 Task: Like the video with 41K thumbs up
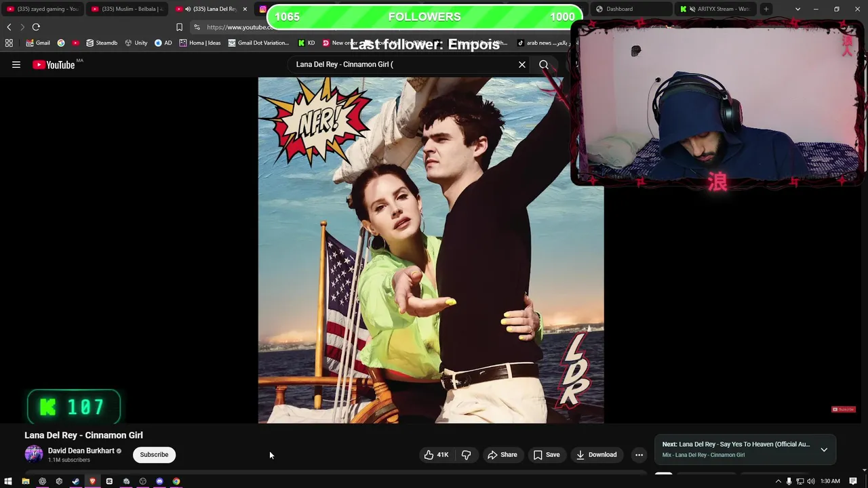[x=437, y=455]
